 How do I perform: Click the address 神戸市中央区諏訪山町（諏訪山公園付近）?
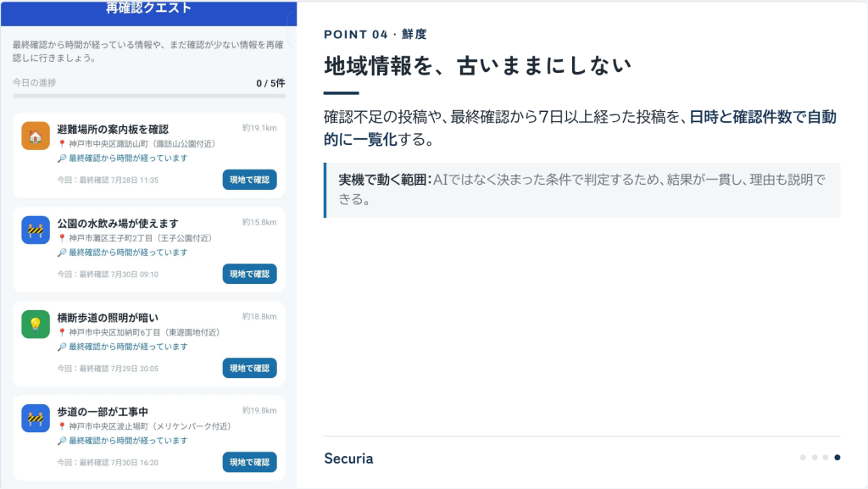pyautogui.click(x=142, y=144)
